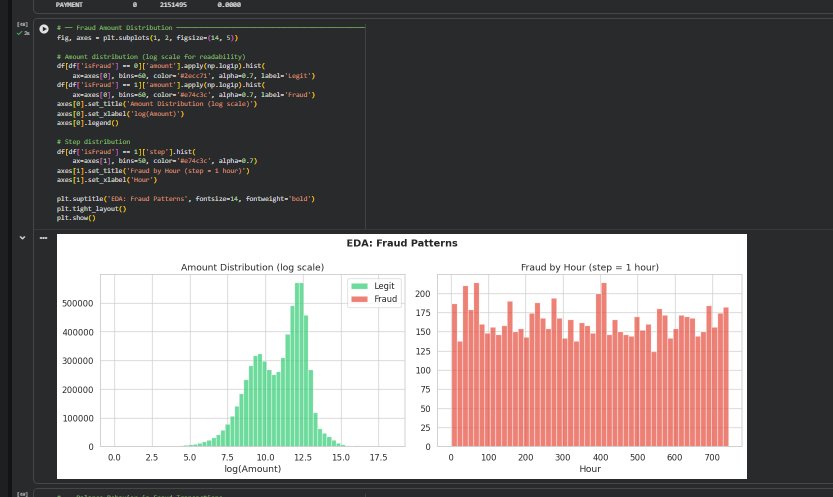
Task: Click the axes[1].set_xlabel('Hour') line
Action: coord(107,180)
